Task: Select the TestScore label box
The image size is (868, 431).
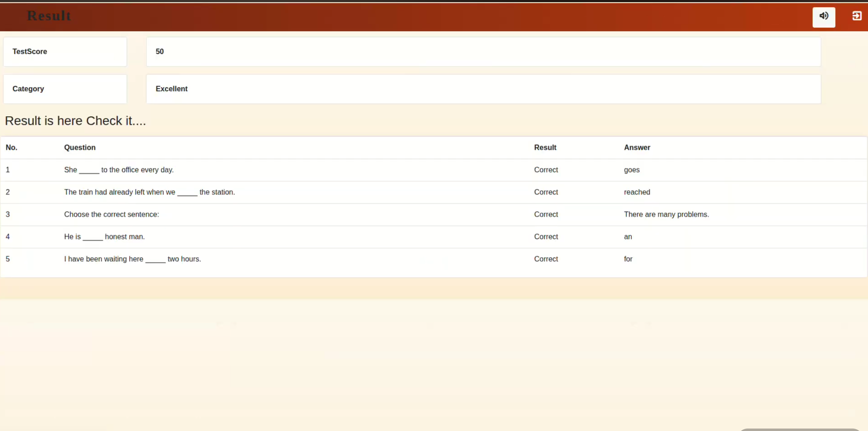Action: coord(65,52)
